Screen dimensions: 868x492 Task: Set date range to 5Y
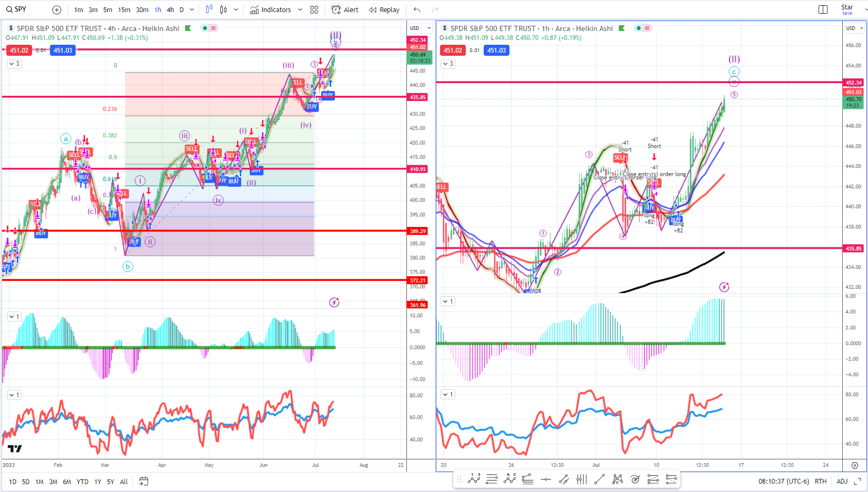click(110, 481)
